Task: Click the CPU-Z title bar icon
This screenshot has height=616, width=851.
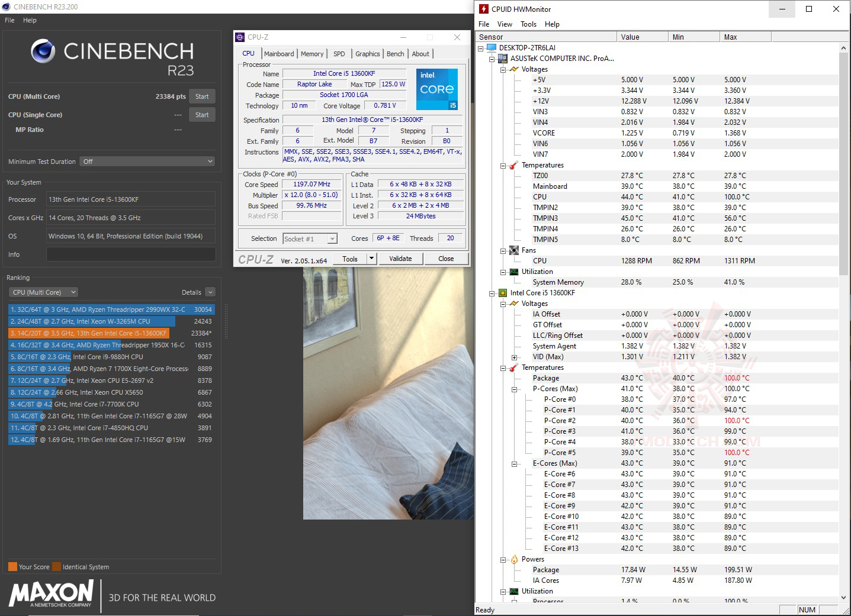Action: [240, 37]
